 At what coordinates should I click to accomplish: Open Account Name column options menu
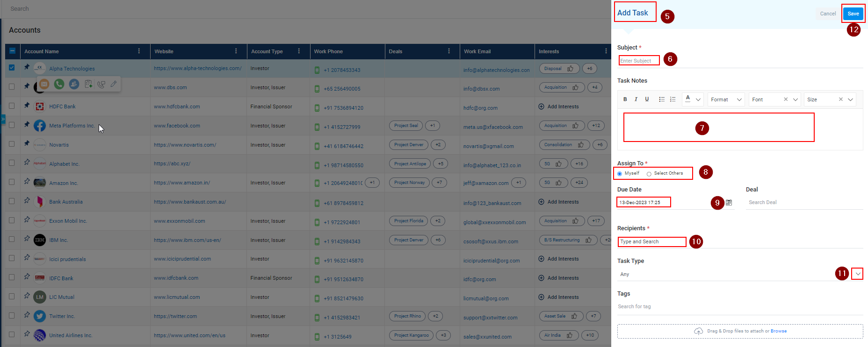coord(139,51)
